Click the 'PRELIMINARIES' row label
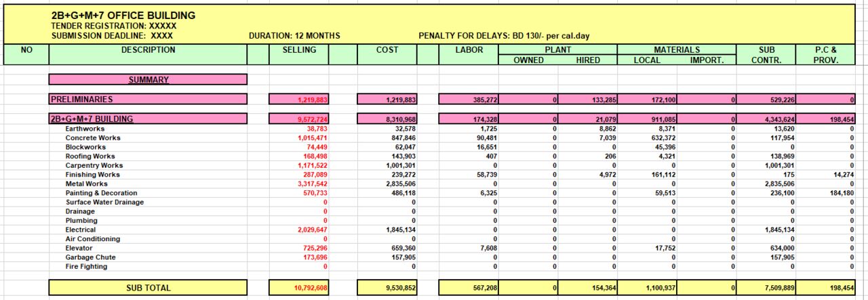The height and width of the screenshot is (300, 868). click(148, 99)
